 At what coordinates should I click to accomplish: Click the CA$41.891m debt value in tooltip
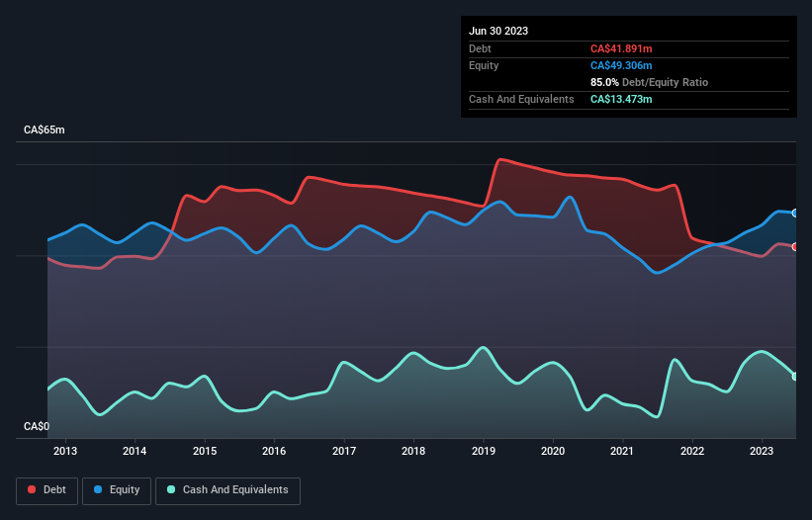(621, 48)
